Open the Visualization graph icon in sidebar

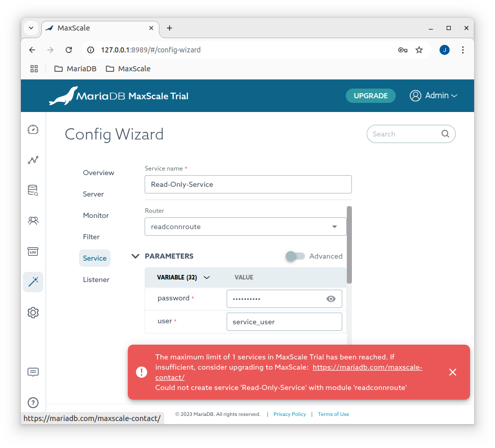click(33, 160)
